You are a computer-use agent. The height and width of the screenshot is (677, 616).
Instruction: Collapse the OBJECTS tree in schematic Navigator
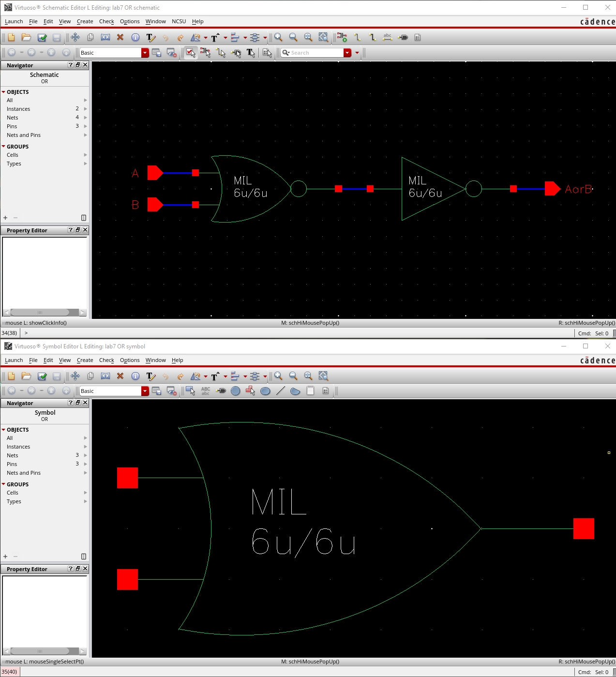tap(3, 92)
